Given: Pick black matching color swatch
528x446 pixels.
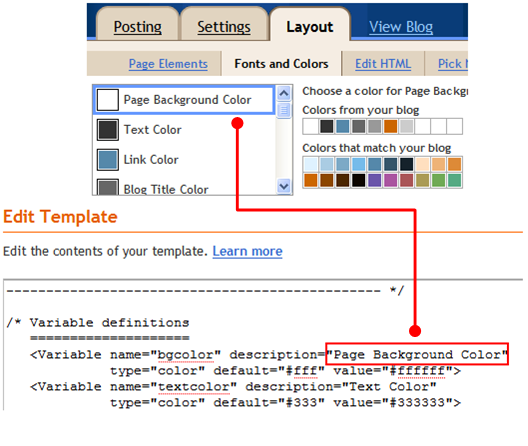Looking at the screenshot, I should pos(358,180).
